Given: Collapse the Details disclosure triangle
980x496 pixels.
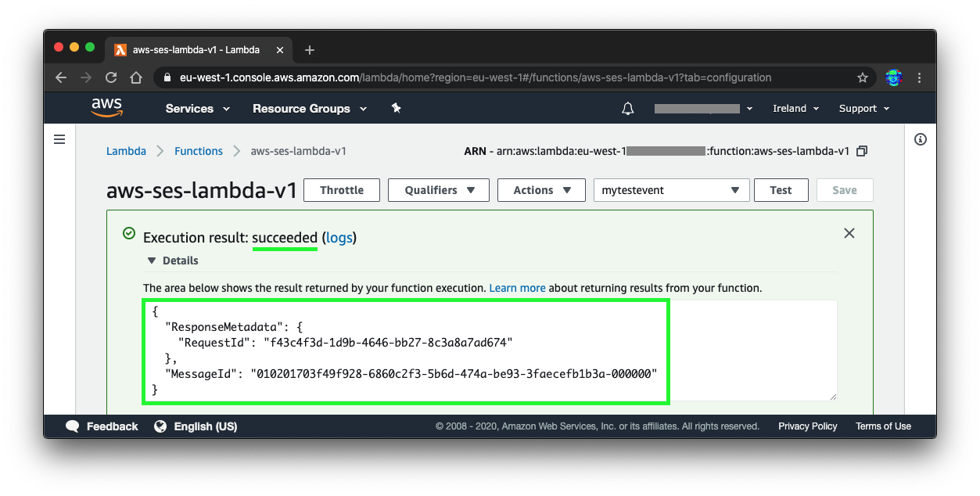Looking at the screenshot, I should click(x=152, y=260).
